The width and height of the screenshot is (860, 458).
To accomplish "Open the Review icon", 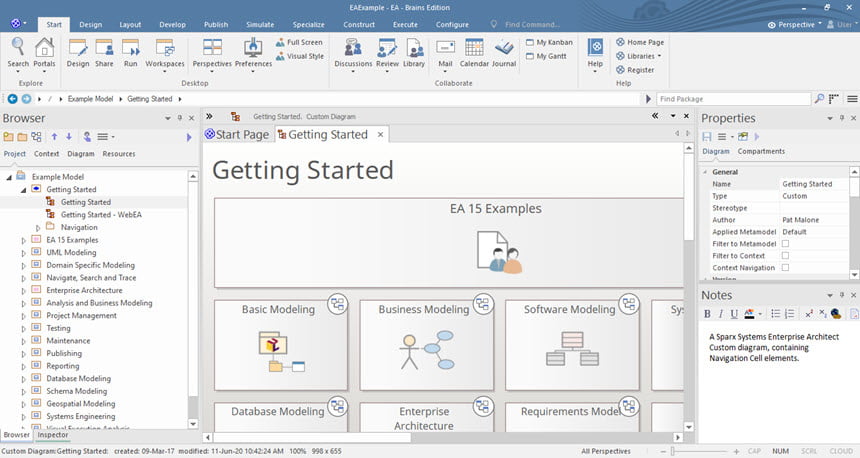I will (387, 54).
